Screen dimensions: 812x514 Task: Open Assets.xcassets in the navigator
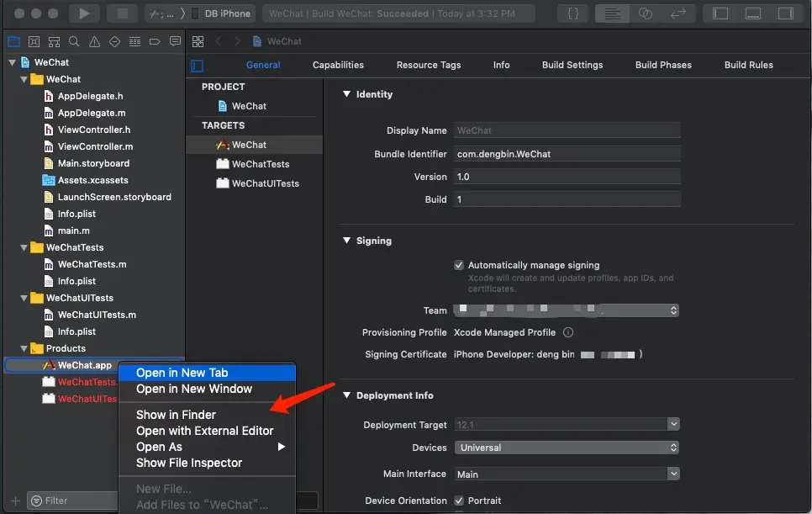(92, 180)
